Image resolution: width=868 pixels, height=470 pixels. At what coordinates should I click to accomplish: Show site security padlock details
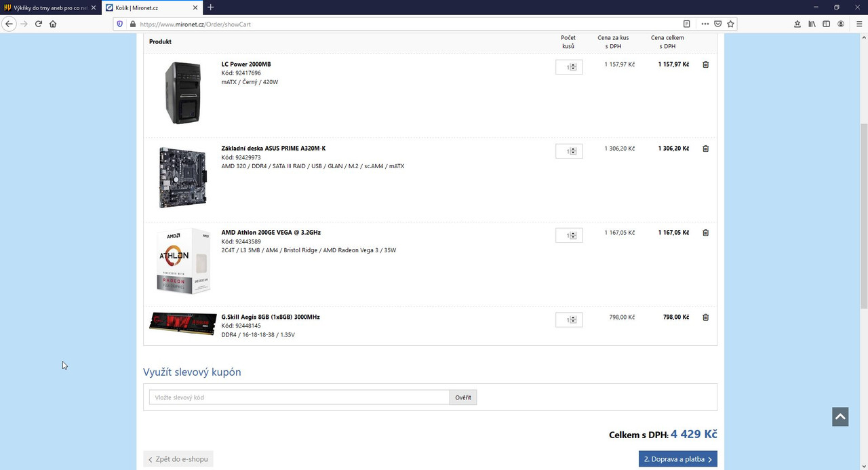[x=132, y=24]
